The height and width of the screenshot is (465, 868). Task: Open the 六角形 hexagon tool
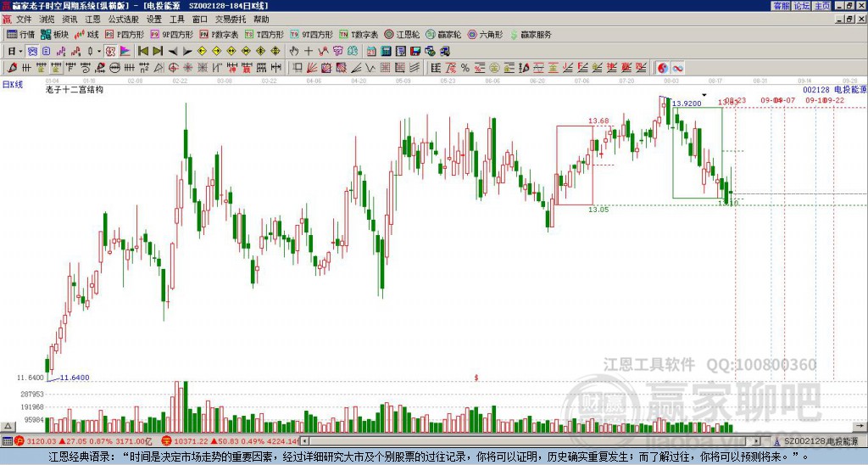pos(485,34)
